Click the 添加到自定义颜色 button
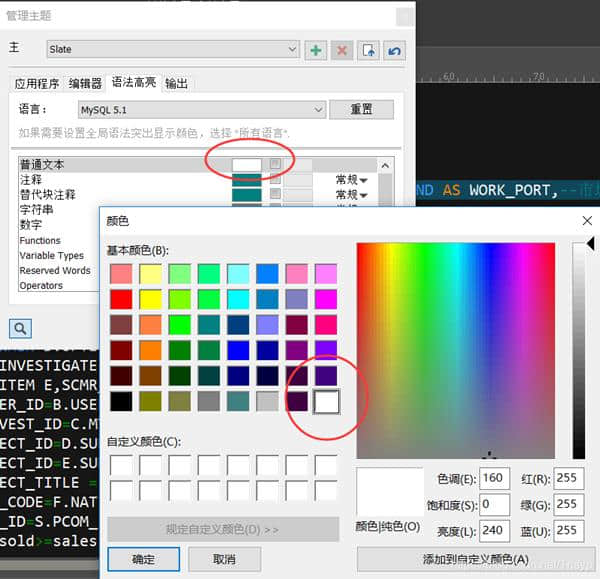Image resolution: width=600 pixels, height=579 pixels. click(x=476, y=559)
